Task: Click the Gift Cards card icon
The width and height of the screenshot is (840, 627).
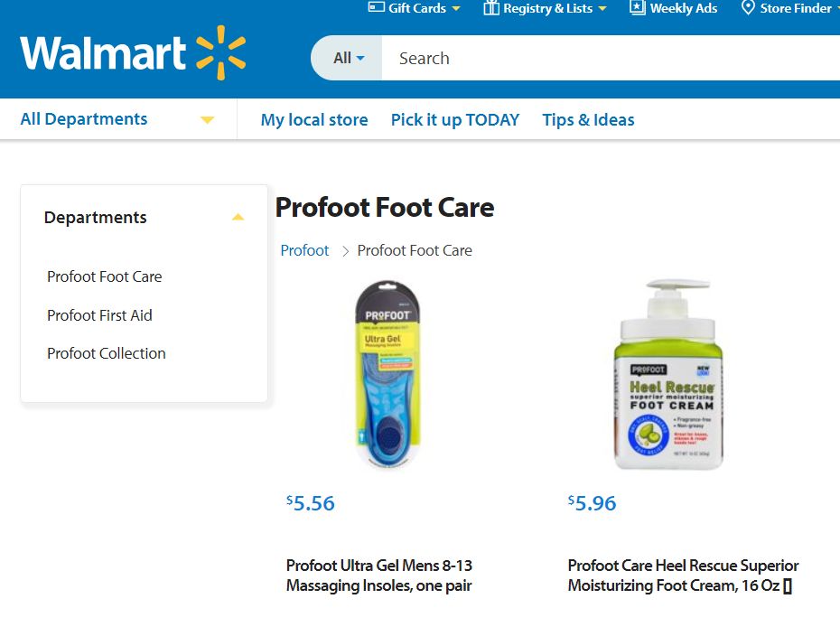Action: [376, 8]
